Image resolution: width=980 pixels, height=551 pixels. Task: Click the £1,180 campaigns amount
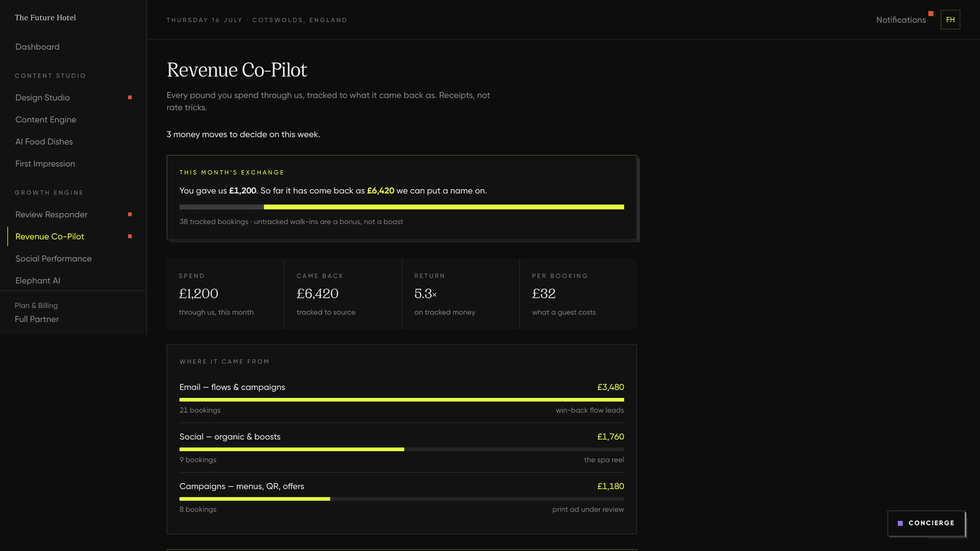coord(610,486)
